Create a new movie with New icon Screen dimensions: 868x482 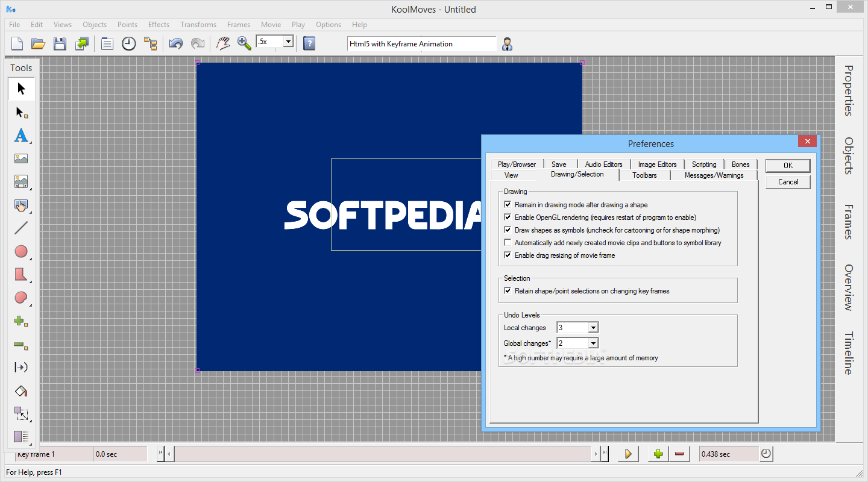point(17,43)
